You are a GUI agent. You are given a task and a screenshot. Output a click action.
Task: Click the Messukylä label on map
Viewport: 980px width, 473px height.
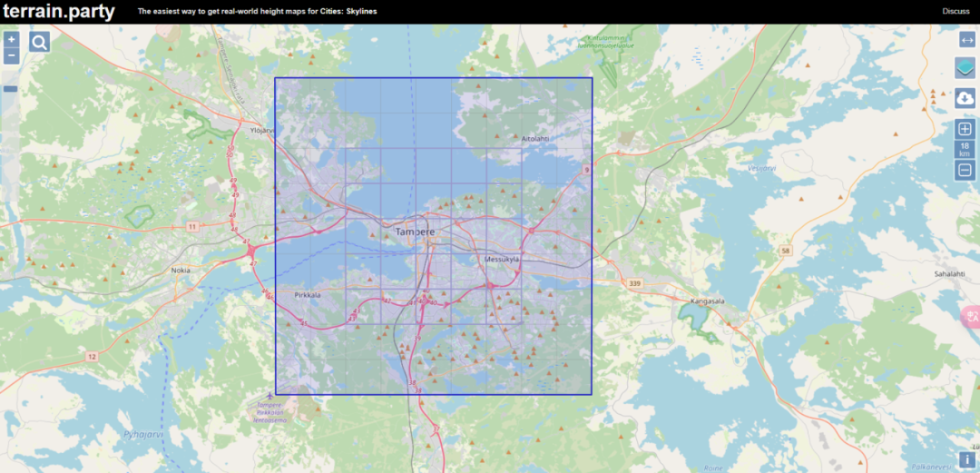pos(503,259)
